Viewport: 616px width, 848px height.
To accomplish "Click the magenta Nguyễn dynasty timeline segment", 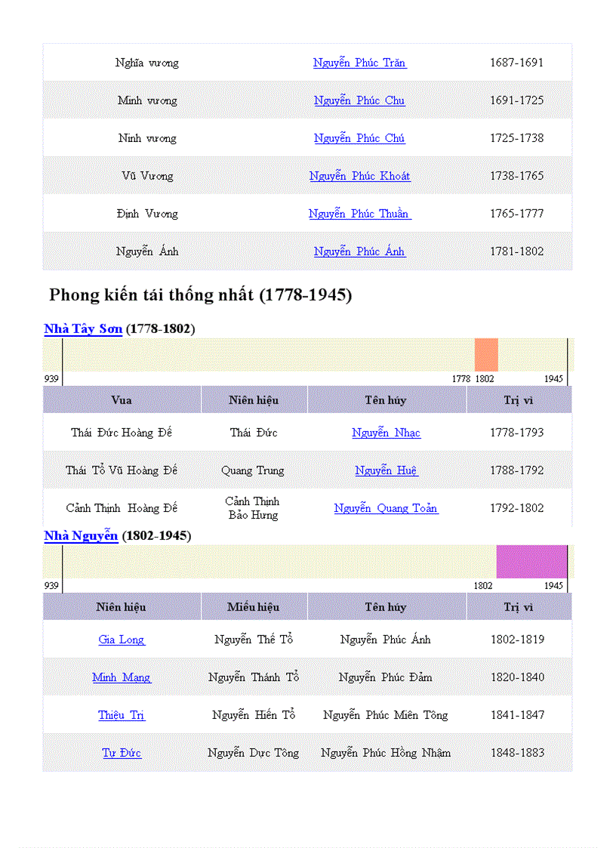I will 531,562.
